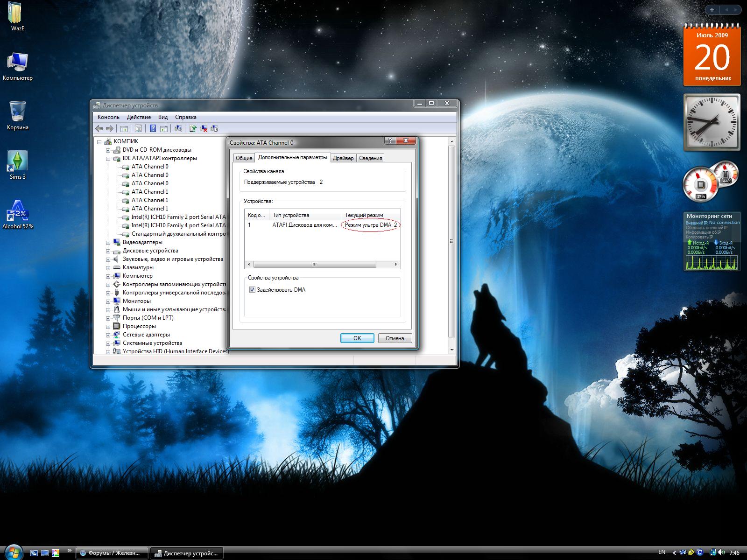Expand the Видеоадаптеры tree node
Viewport: 747px width, 560px height.
tap(108, 243)
